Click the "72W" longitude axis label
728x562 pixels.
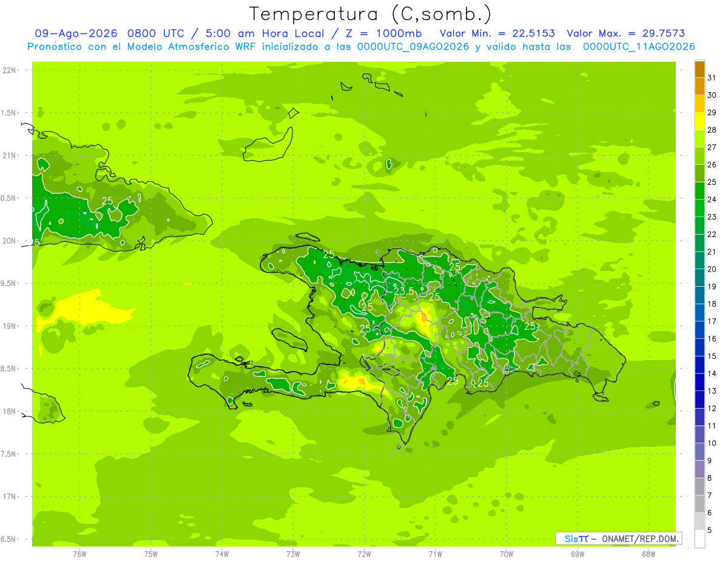364,554
